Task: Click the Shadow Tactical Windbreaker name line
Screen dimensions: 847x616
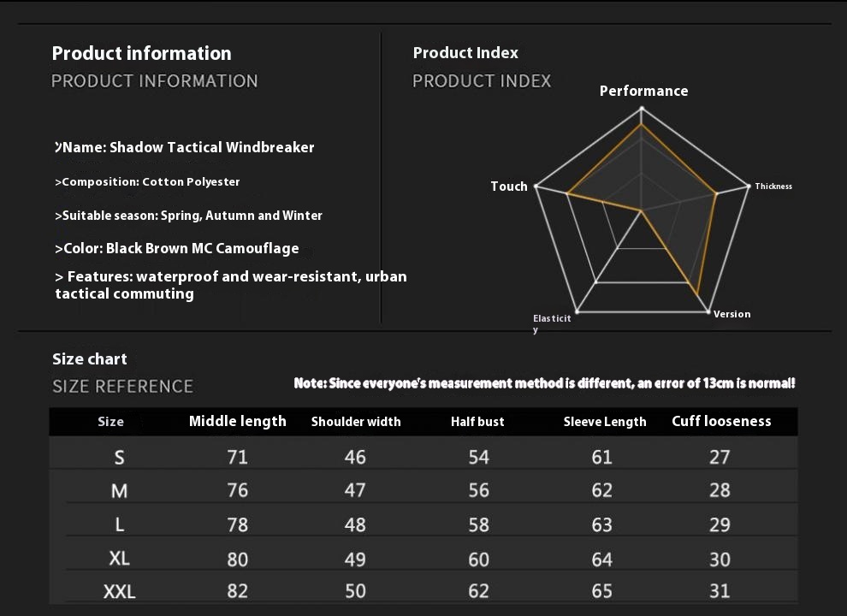Action: pos(185,147)
